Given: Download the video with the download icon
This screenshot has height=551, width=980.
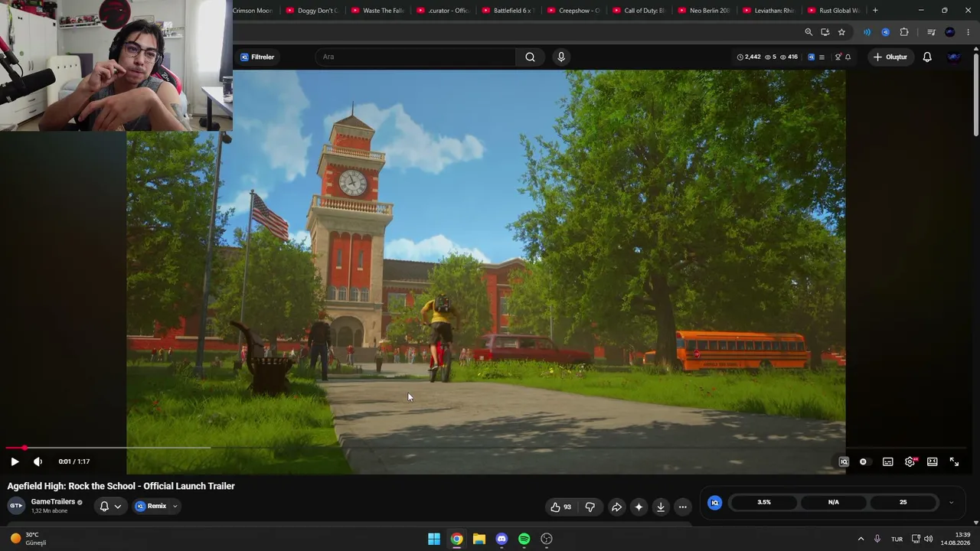Looking at the screenshot, I should (661, 507).
